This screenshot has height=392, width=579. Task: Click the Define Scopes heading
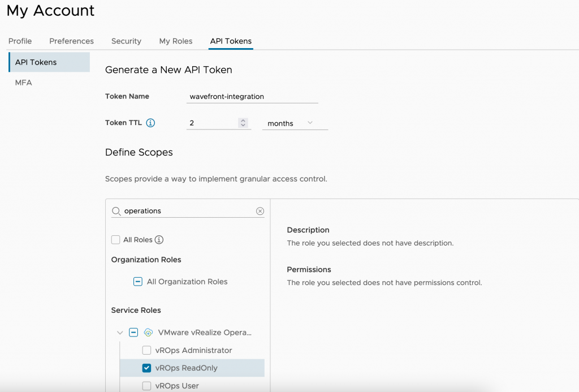click(139, 152)
